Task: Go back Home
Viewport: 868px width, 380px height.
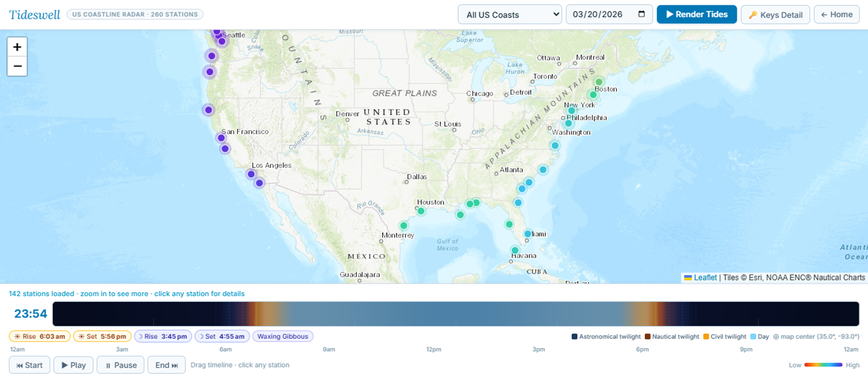Action: (837, 14)
